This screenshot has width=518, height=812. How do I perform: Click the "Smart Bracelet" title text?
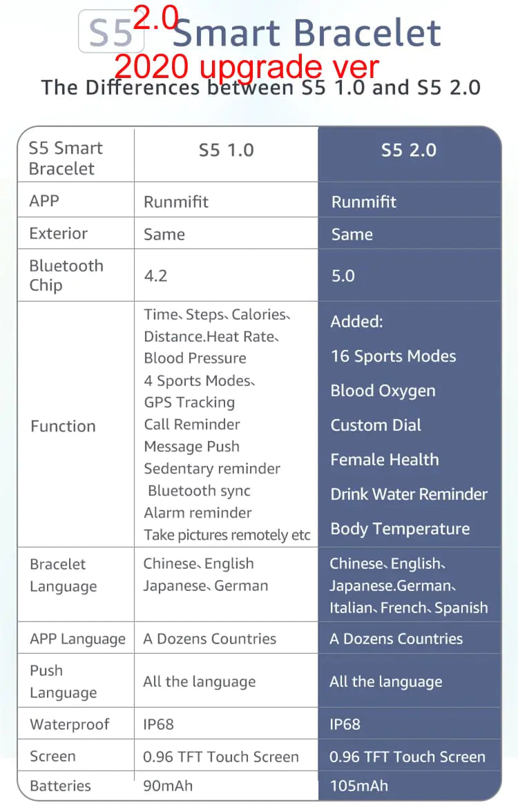[307, 32]
